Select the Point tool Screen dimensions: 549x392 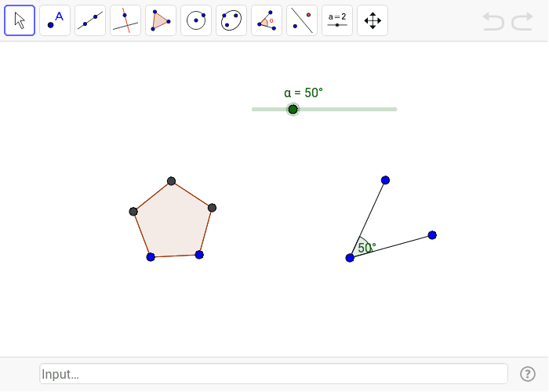55,20
